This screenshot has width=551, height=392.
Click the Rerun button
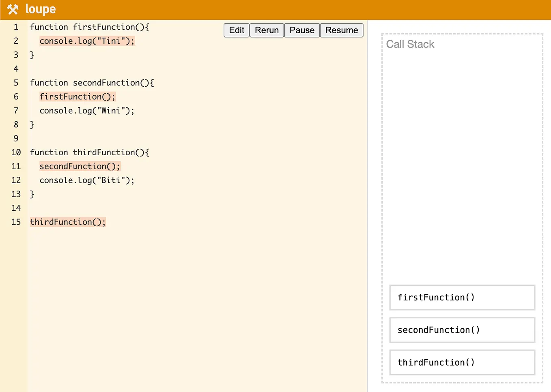tap(267, 30)
